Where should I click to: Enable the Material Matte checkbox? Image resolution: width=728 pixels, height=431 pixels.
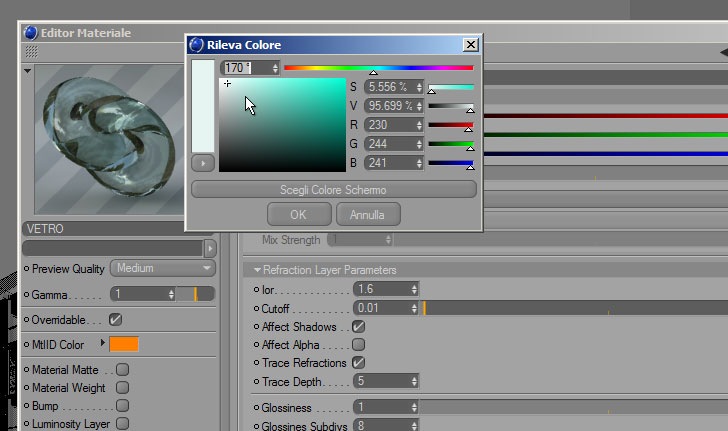point(123,369)
